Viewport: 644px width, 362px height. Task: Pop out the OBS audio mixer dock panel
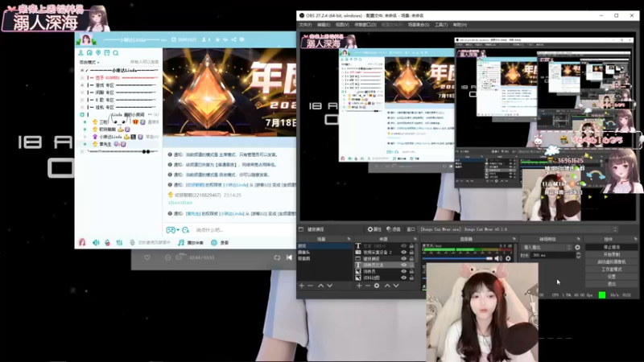514,239
